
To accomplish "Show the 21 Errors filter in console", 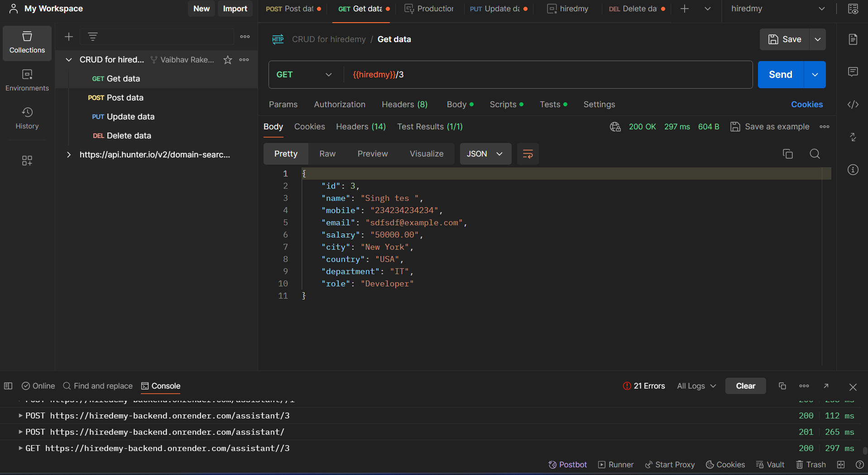I will click(644, 386).
